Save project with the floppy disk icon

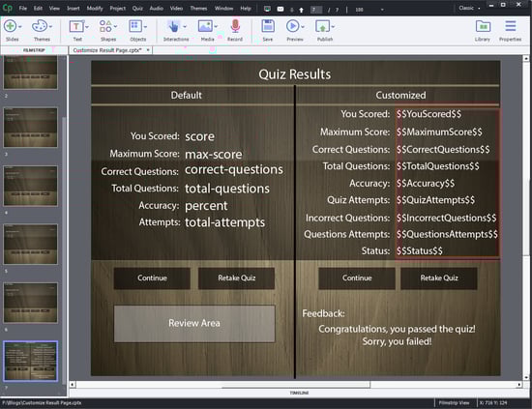click(268, 26)
